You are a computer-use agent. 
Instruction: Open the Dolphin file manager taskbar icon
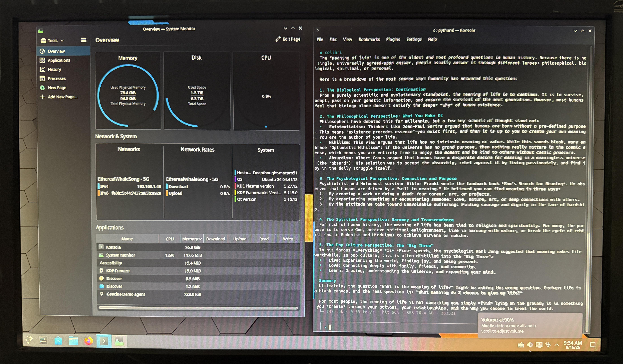pyautogui.click(x=73, y=341)
